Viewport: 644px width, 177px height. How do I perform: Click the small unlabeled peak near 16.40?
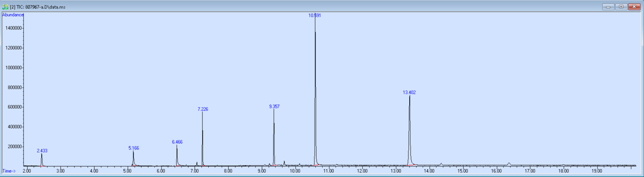[509, 164]
